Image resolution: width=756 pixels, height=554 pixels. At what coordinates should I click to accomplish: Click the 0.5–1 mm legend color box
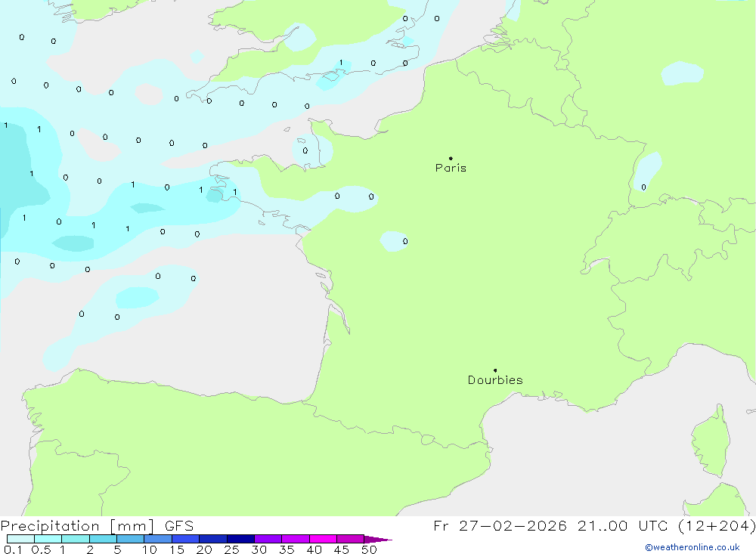(48, 539)
